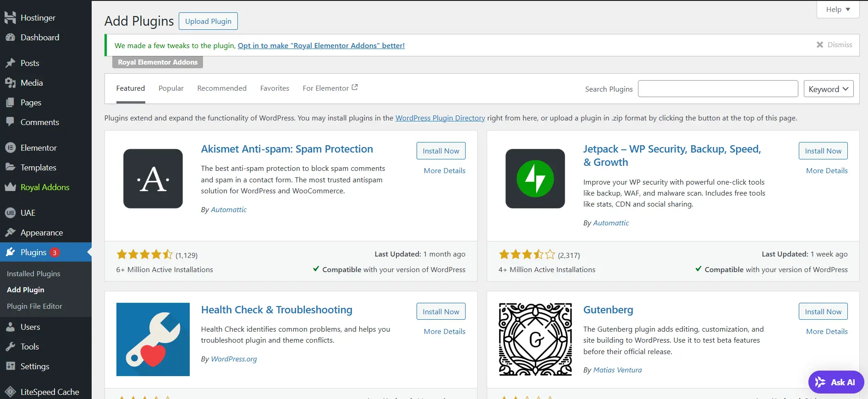Open the Health Check & Troubleshooting title
Screen dimensions: 868x399
pos(277,310)
